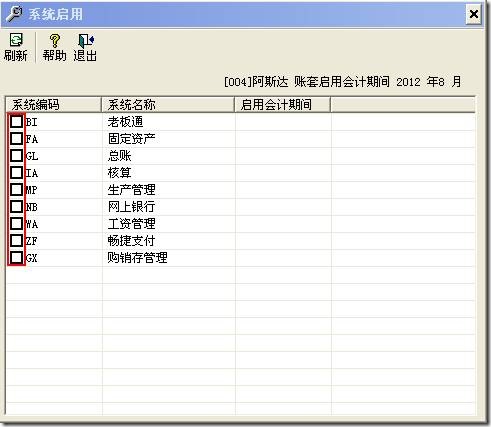Open Help via the question mark icon

point(55,40)
